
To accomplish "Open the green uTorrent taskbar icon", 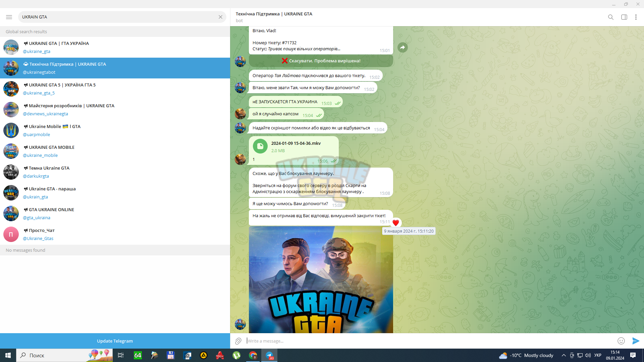I will tap(236, 355).
